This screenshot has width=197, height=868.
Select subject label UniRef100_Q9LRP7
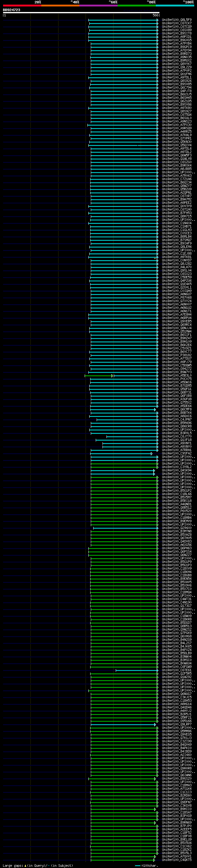[177, 724]
